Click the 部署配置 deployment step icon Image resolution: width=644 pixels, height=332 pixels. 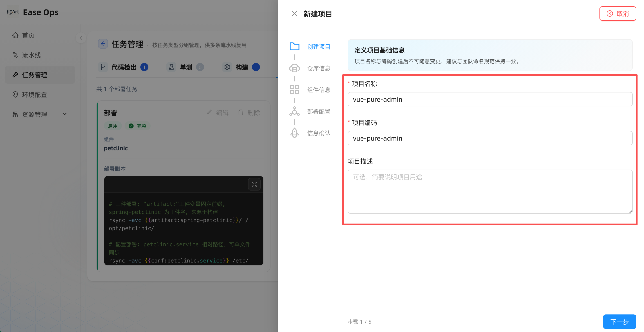[294, 111]
